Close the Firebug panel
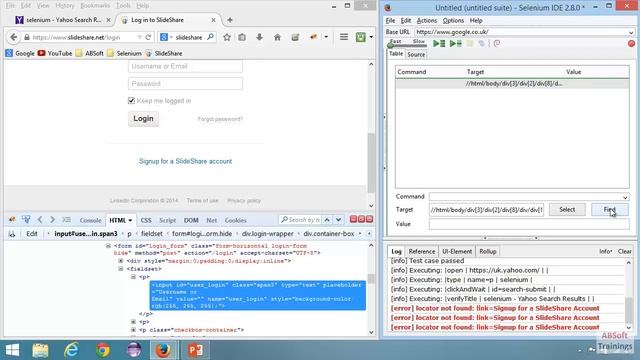This screenshot has height=360, width=640. coord(369,219)
